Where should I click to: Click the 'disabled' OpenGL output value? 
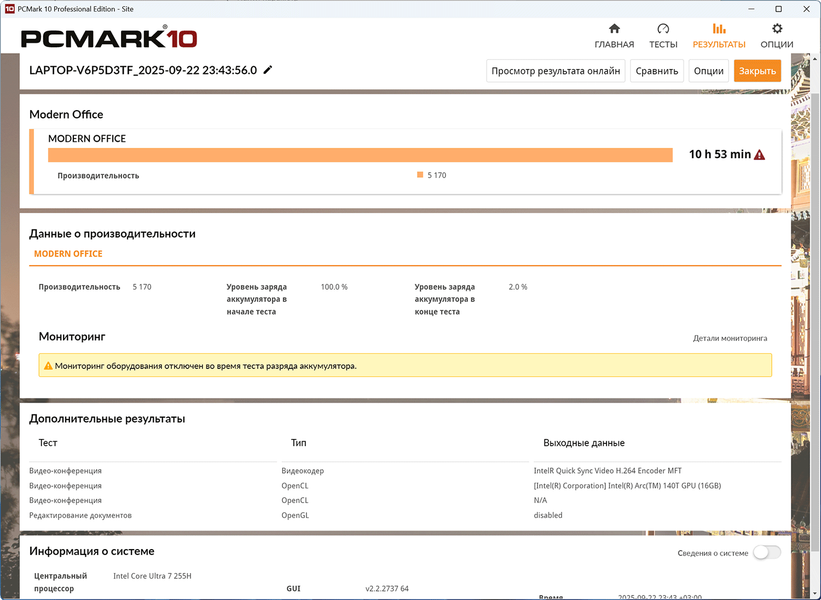(548, 515)
